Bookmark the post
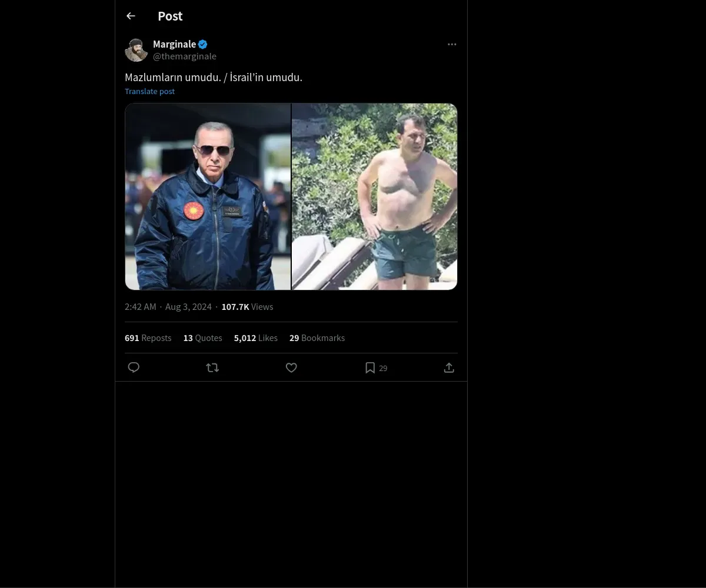 pyautogui.click(x=370, y=367)
